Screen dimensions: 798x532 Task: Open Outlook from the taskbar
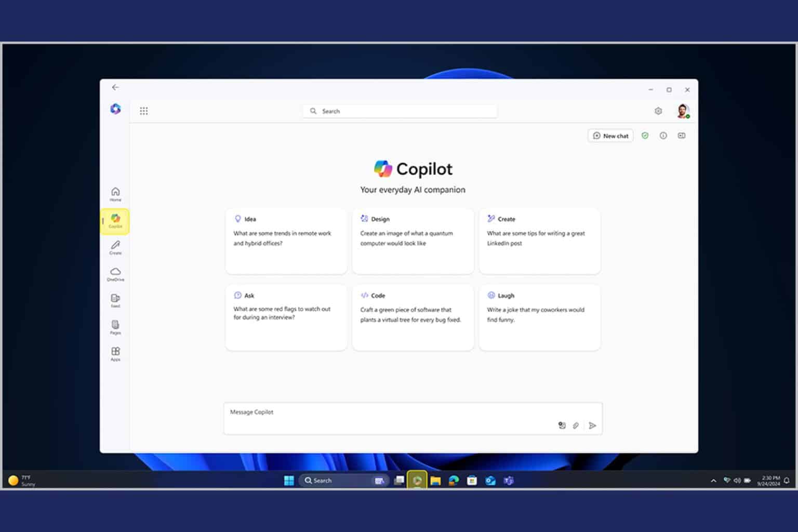[490, 481]
